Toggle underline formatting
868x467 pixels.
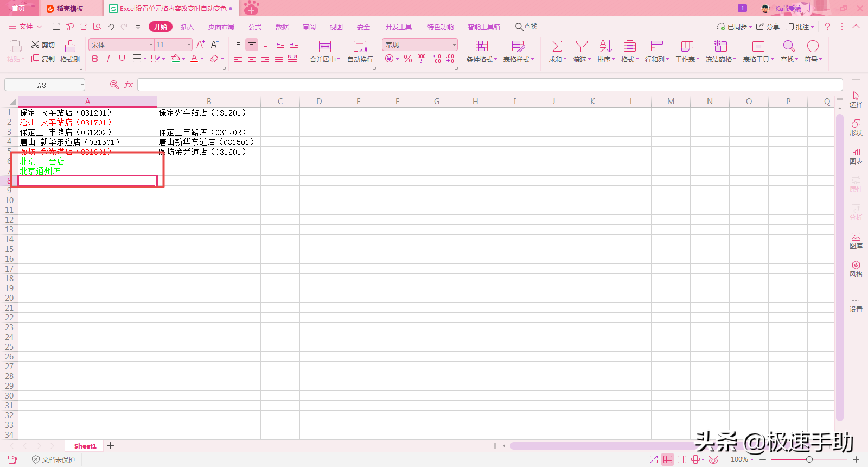tap(122, 59)
